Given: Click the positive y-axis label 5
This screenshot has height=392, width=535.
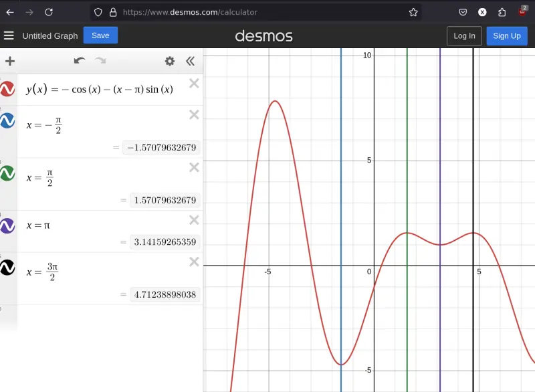Looking at the screenshot, I should point(369,161).
